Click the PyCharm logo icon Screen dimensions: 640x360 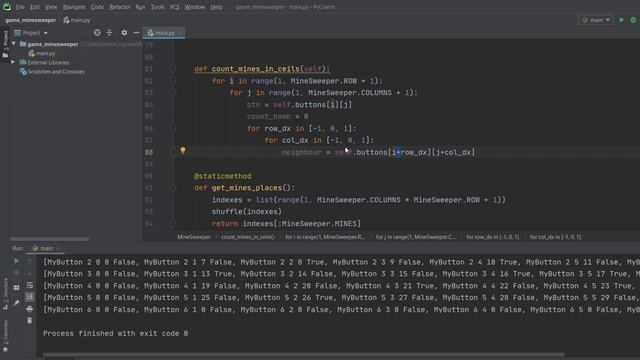point(7,7)
